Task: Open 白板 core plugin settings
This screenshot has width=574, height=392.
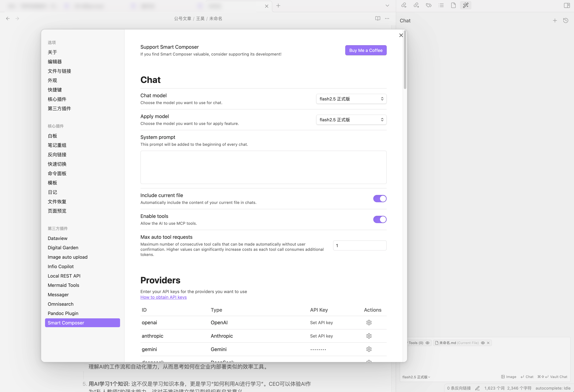Action: pos(52,136)
